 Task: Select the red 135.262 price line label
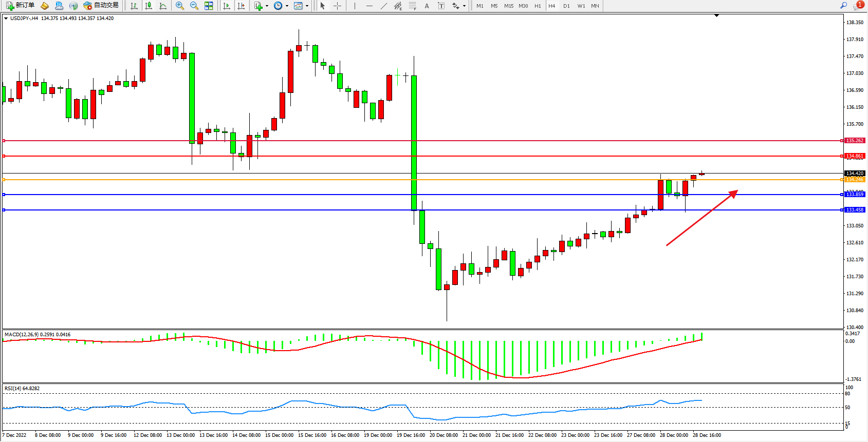point(855,141)
